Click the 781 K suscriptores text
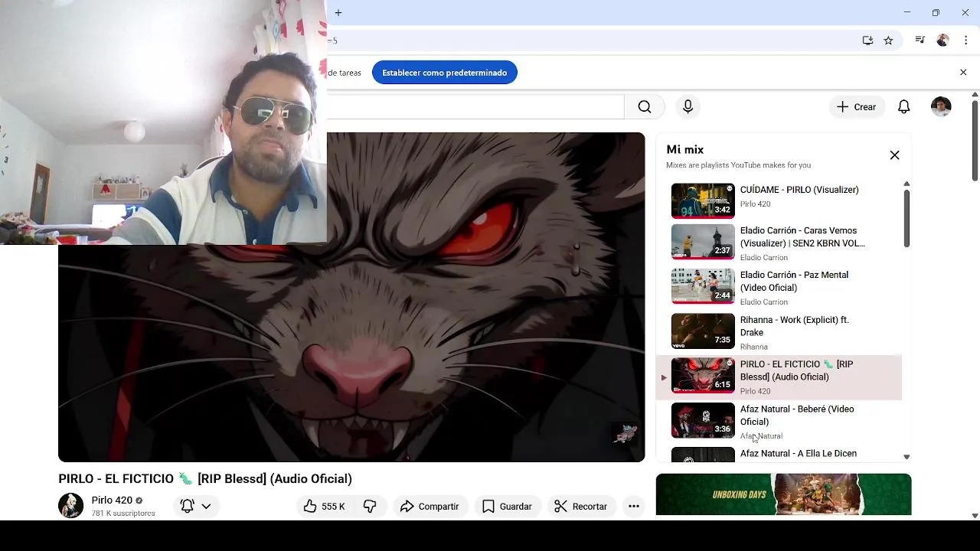 click(x=123, y=514)
